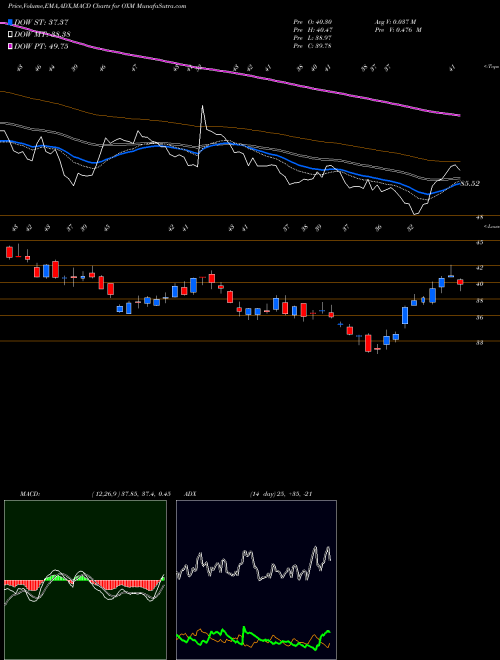This screenshot has height=660, width=500.
Task: Click the 'Pre V: 0.476 M' volume text
Action: click(x=398, y=30)
